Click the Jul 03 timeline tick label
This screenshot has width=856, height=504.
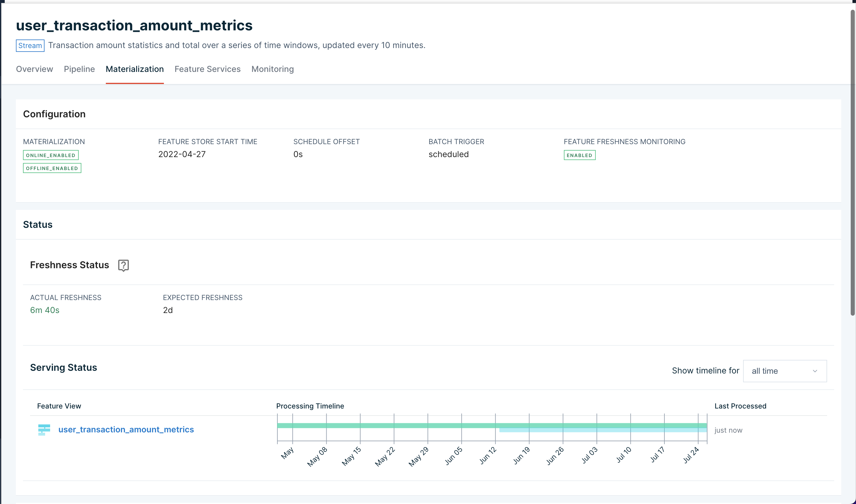589,455
